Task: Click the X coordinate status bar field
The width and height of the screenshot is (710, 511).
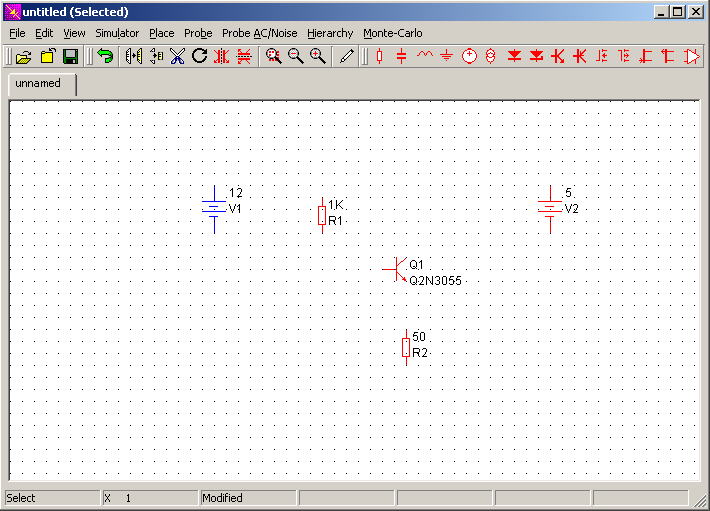Action: (x=150, y=498)
